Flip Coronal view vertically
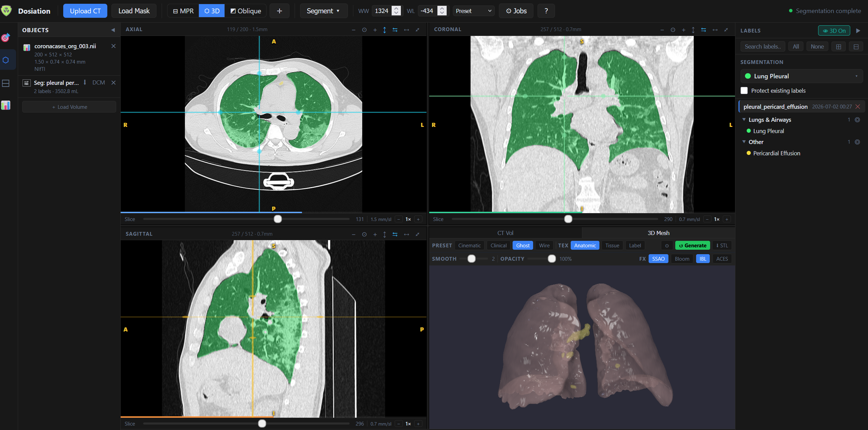The image size is (868, 430). [x=693, y=30]
